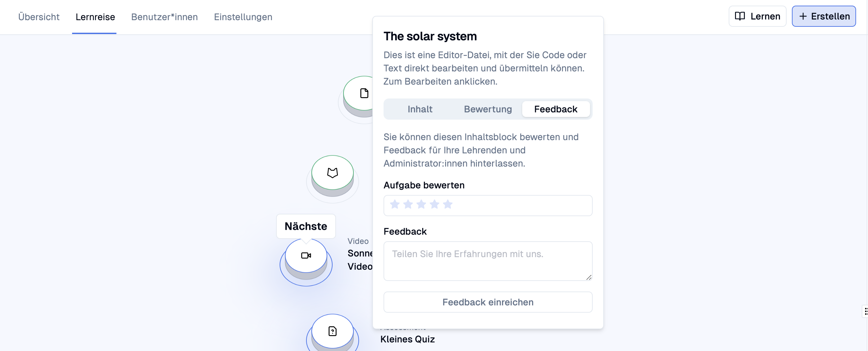
Task: Rate the task three stars
Action: [421, 204]
